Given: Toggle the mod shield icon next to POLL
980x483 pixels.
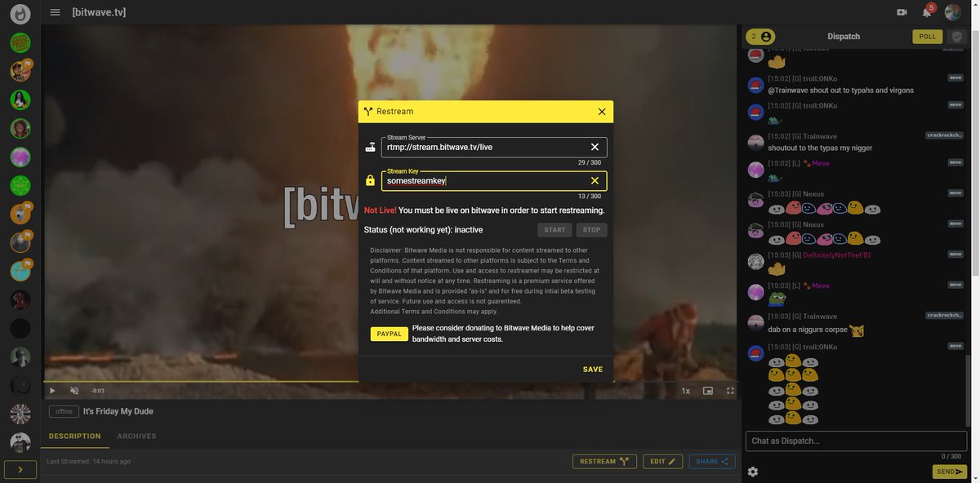Looking at the screenshot, I should (x=956, y=36).
